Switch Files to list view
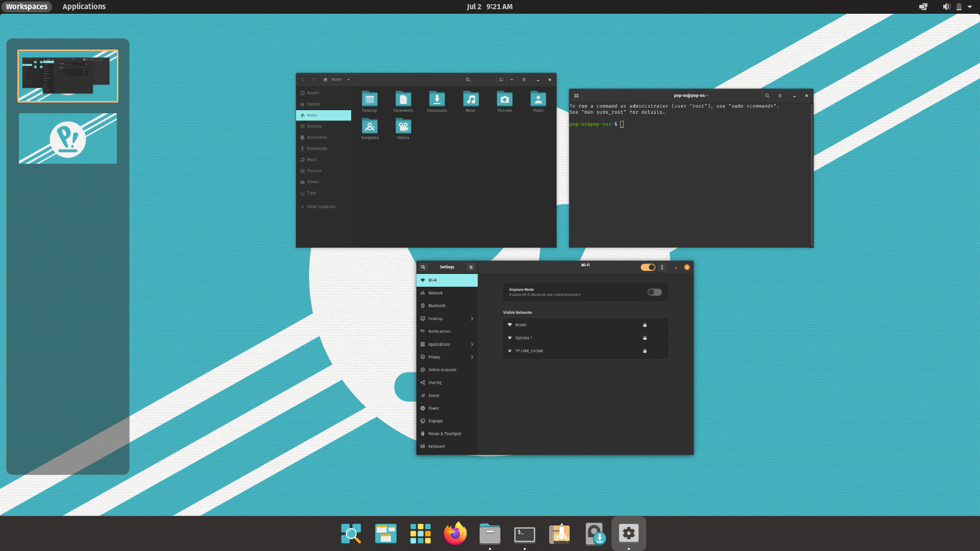Viewport: 980px width, 551px height. coord(501,80)
